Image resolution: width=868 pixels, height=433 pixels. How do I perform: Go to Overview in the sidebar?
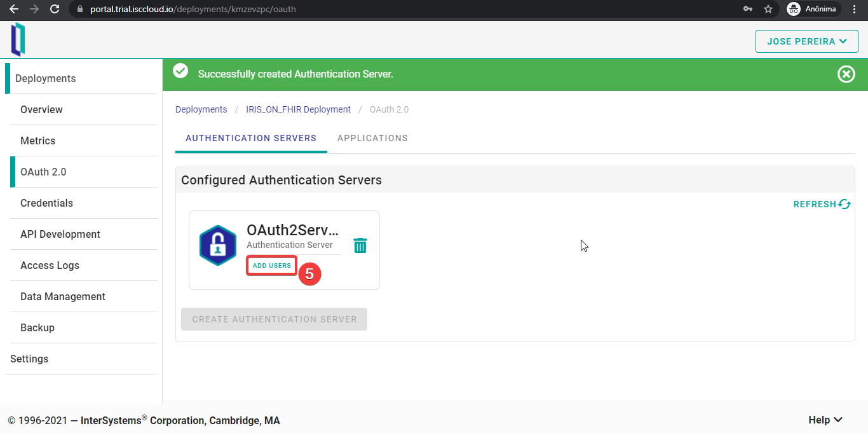click(84, 109)
